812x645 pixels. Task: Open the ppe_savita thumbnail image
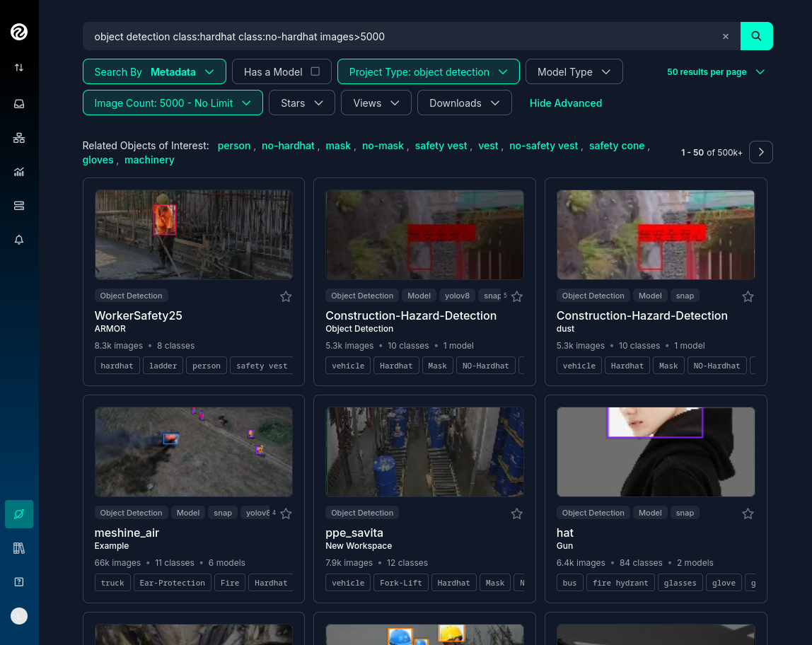pyautogui.click(x=424, y=452)
